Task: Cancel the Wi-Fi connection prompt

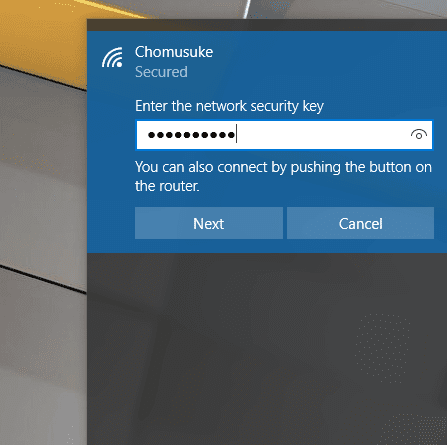Action: (x=360, y=223)
